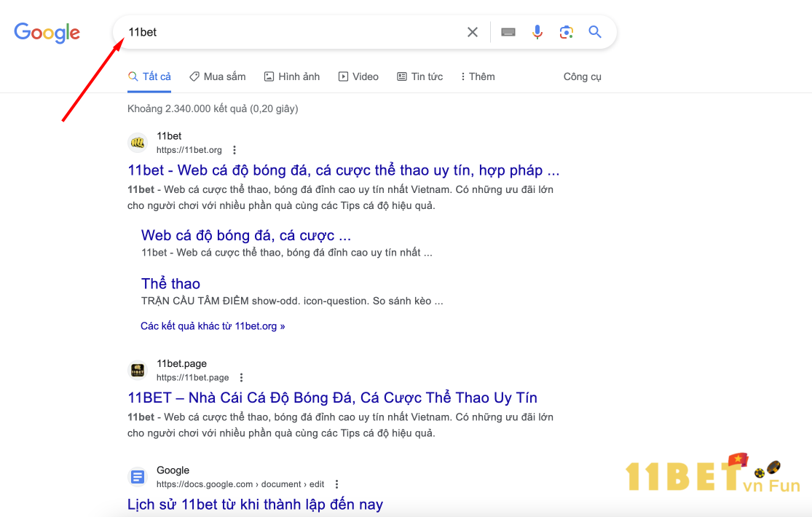Click the 11bet.page favicon
Screen dimensions: 812x517
[138, 370]
